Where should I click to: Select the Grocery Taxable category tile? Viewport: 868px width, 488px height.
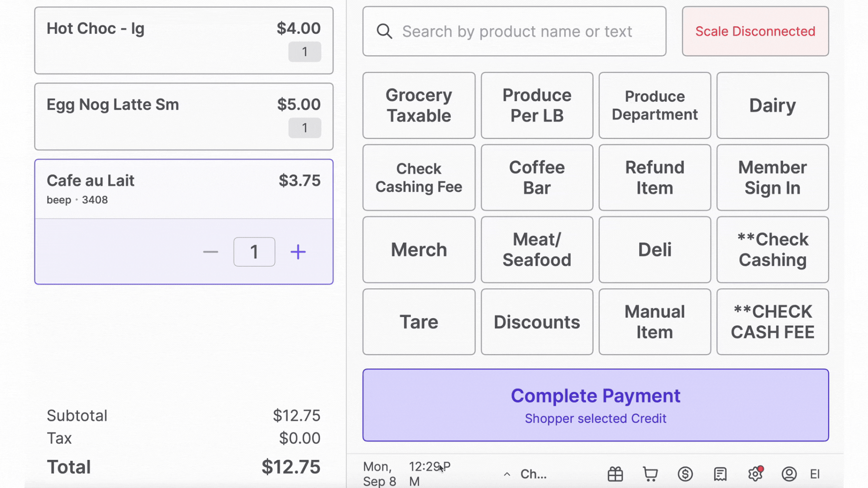pos(419,105)
